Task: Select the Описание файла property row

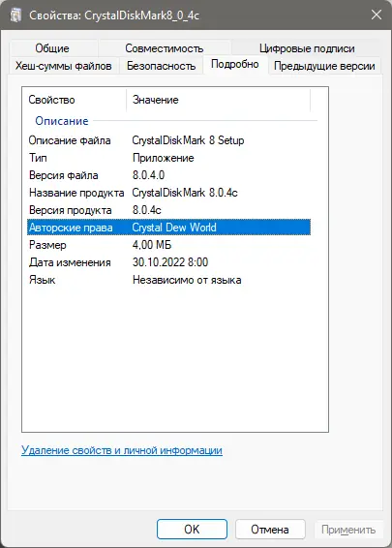Action: point(168,140)
